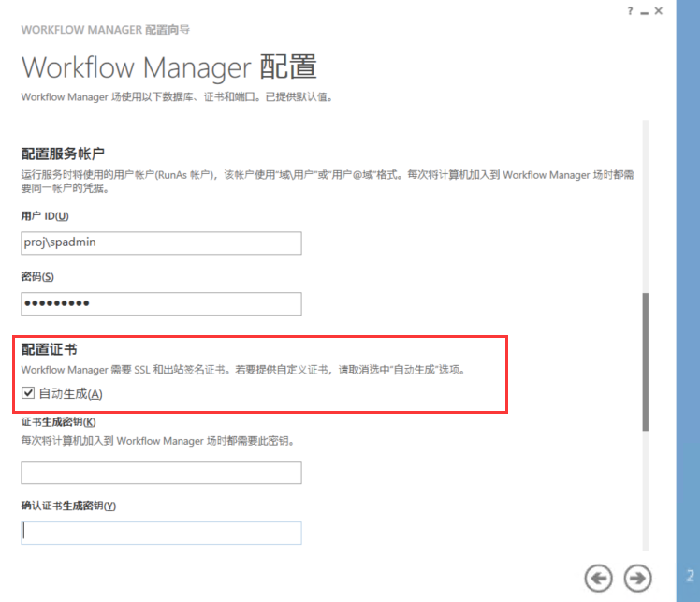Click the Workflow Manager 配置 page title
Viewport: 700px width, 602px height.
[x=169, y=67]
